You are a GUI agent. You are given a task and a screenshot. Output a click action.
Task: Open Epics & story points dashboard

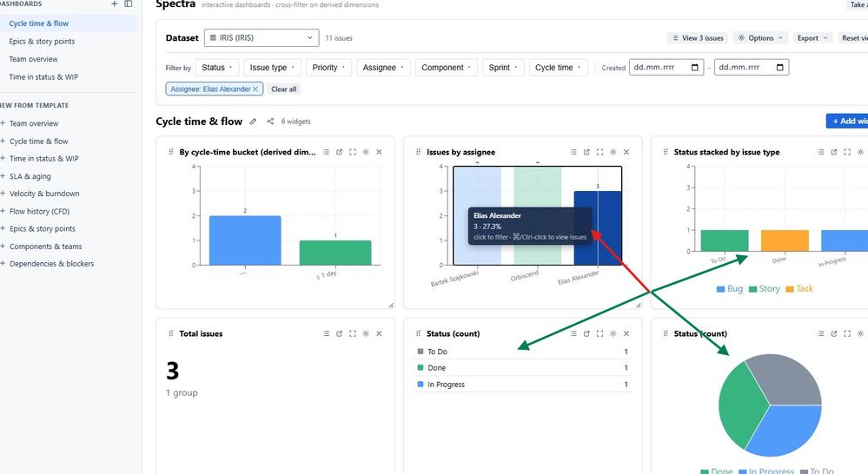coord(42,42)
